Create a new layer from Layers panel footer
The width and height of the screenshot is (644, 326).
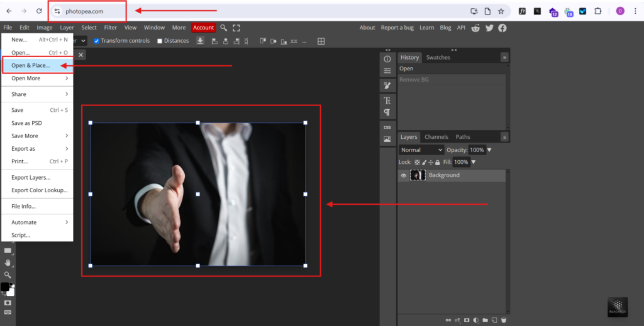pos(494,320)
